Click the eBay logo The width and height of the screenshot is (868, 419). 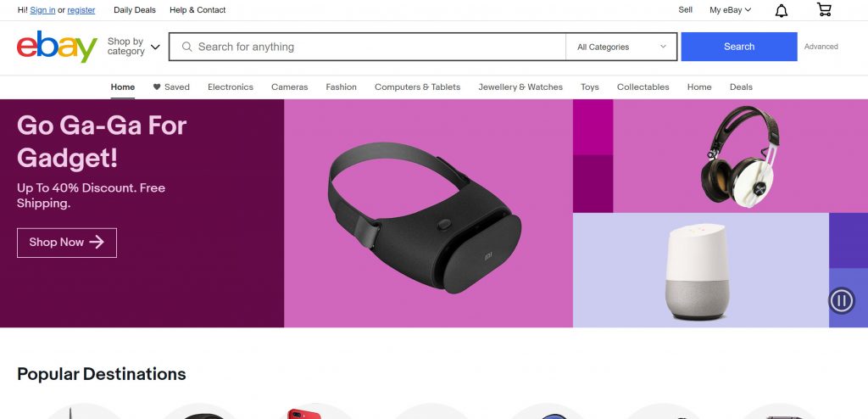(x=57, y=47)
